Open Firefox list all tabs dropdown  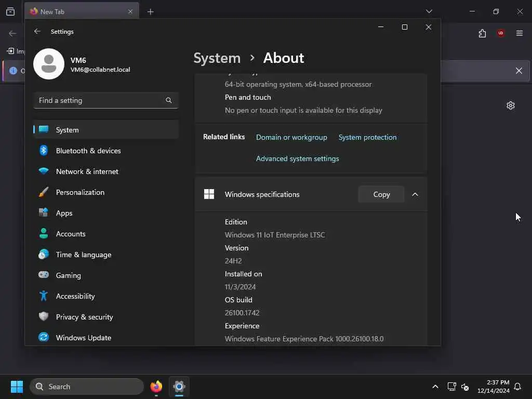[x=429, y=11]
